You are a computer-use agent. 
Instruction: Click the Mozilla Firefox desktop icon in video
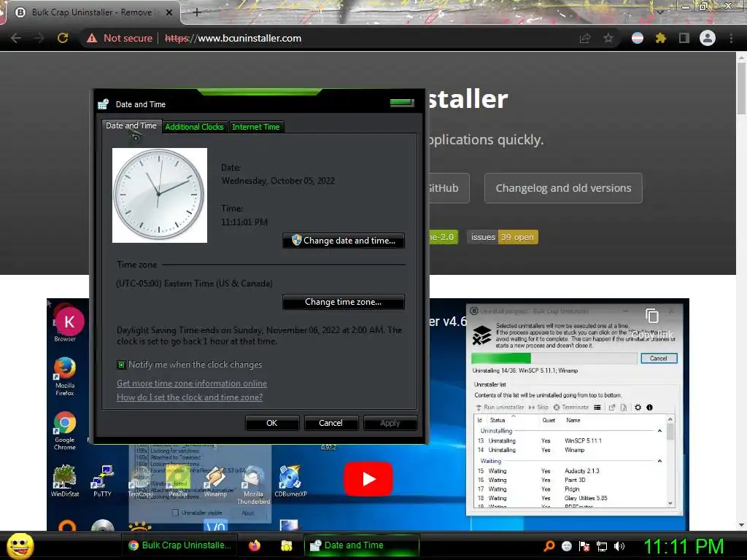pos(65,376)
